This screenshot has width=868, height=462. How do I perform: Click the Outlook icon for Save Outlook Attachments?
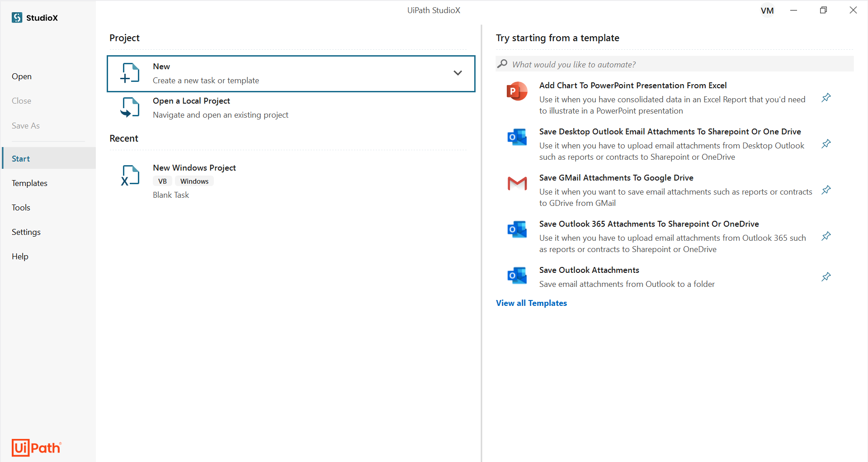[x=517, y=276]
